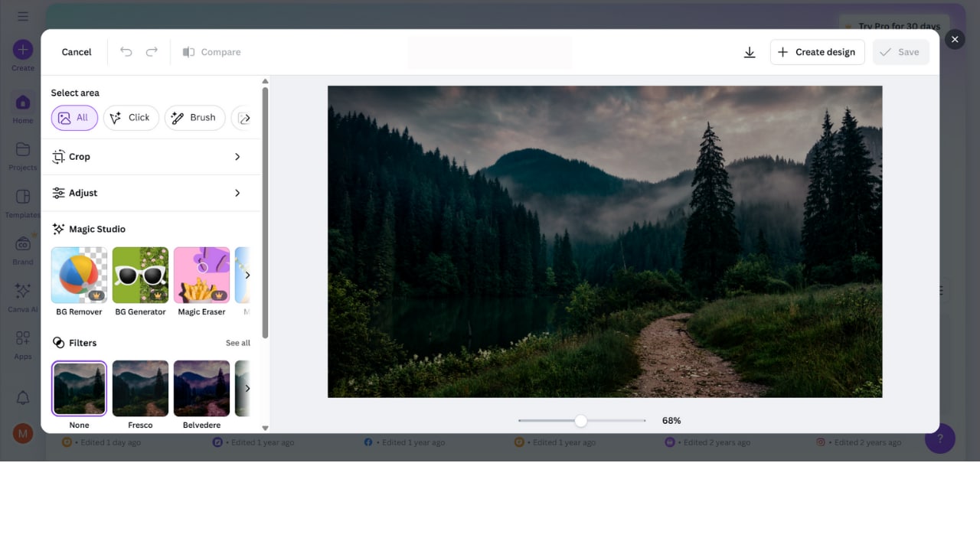The width and height of the screenshot is (980, 551).
Task: Cancel the image editing session
Action: [77, 52]
